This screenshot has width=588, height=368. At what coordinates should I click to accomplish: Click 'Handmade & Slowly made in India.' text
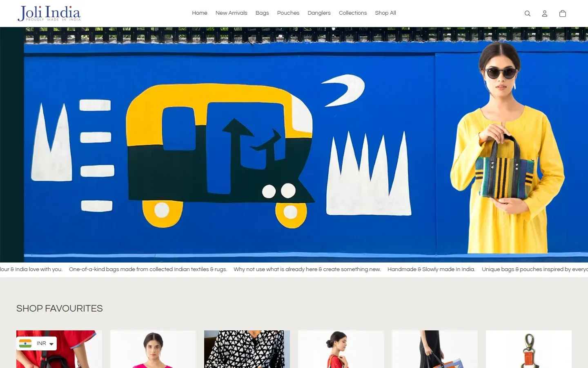pos(431,269)
